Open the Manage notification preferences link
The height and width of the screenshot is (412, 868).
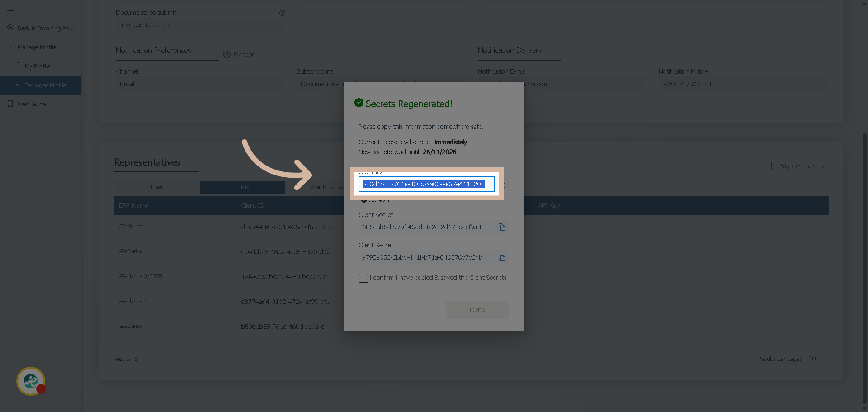click(x=245, y=55)
